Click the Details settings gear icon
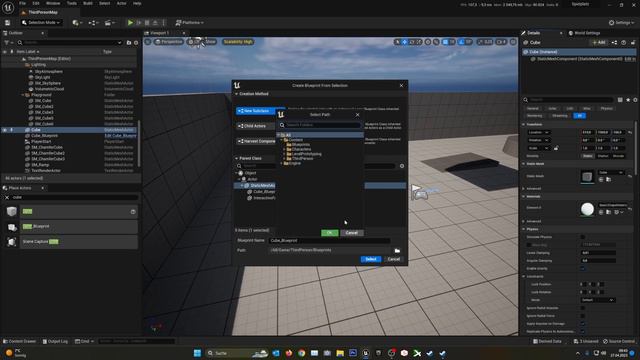 pyautogui.click(x=635, y=100)
